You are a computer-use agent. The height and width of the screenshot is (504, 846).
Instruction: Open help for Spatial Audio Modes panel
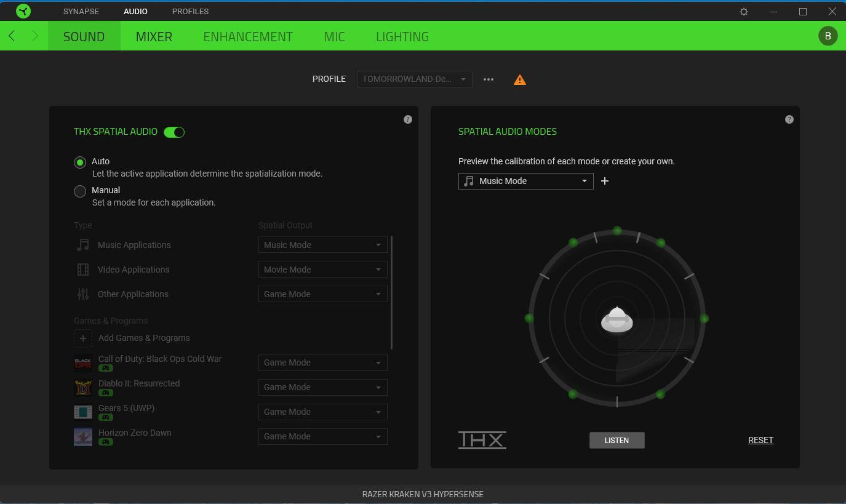click(x=789, y=119)
